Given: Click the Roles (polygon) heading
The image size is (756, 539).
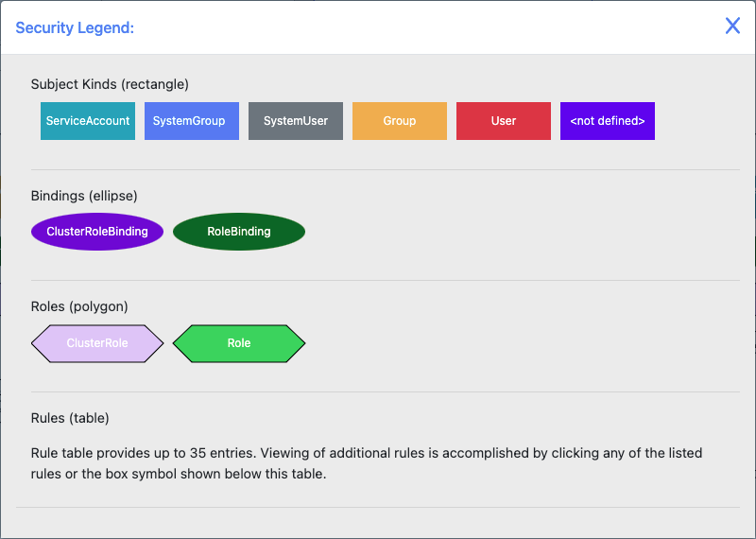Looking at the screenshot, I should [79, 307].
